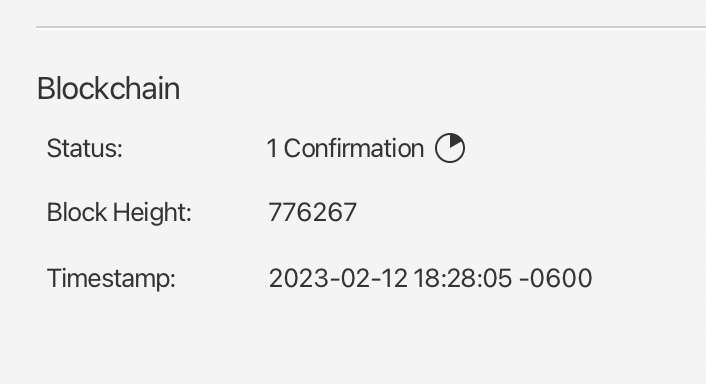The width and height of the screenshot is (706, 384).
Task: Click the word 'Confirmation' in the status row
Action: [354, 148]
